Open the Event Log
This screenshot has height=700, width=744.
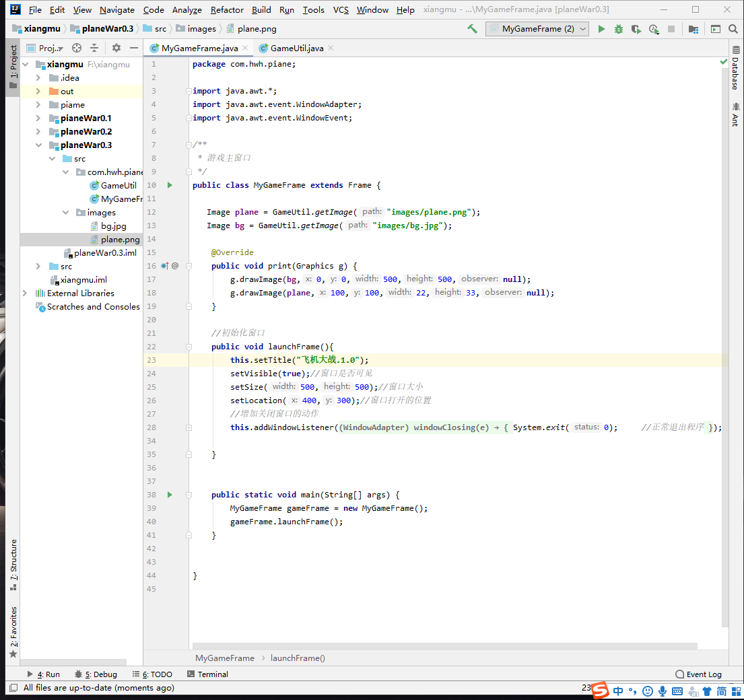point(698,674)
